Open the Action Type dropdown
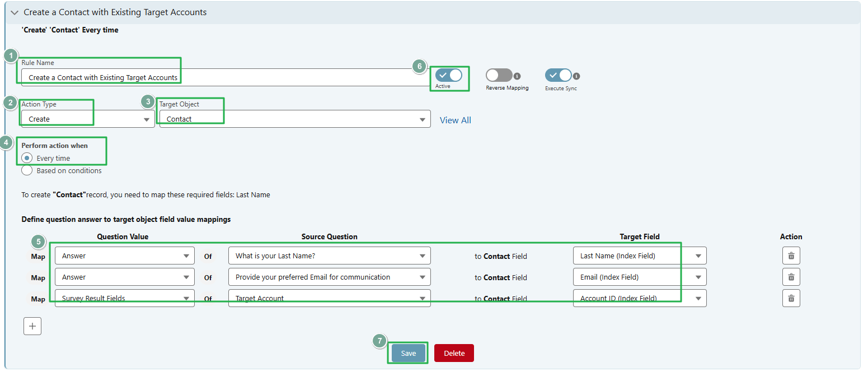This screenshot has width=868, height=376. 147,118
